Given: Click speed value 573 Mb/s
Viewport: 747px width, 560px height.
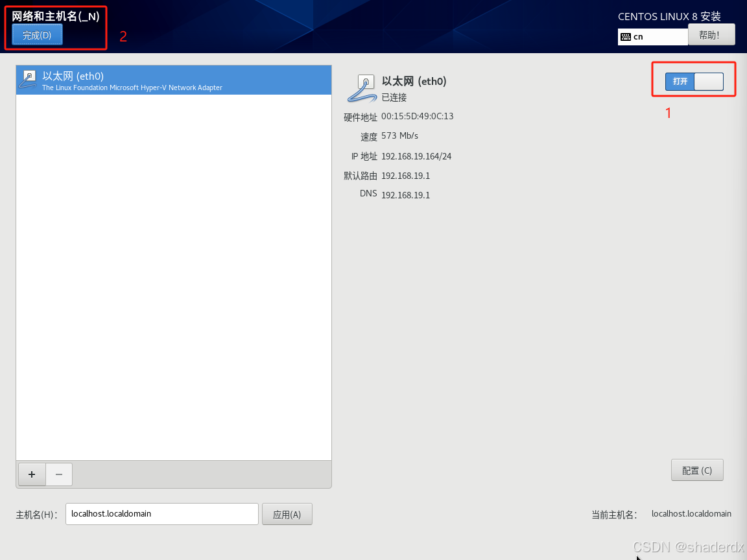Looking at the screenshot, I should [x=399, y=135].
